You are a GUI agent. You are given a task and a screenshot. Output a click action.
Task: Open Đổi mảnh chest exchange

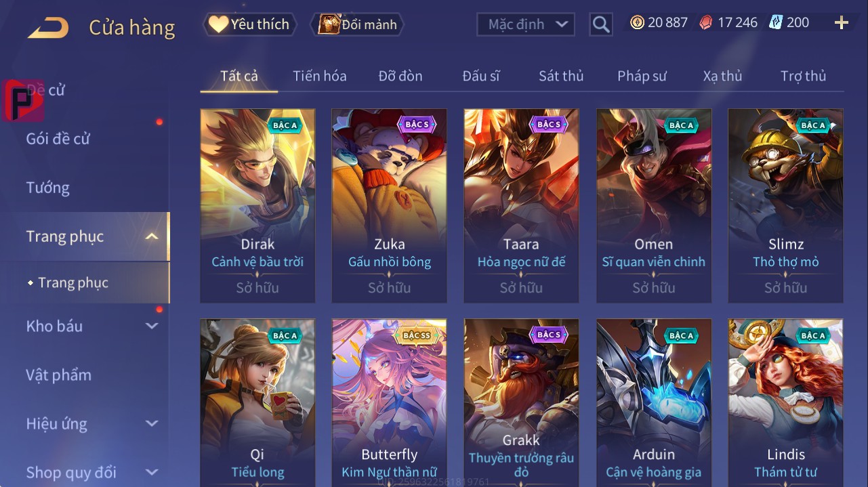pos(357,24)
